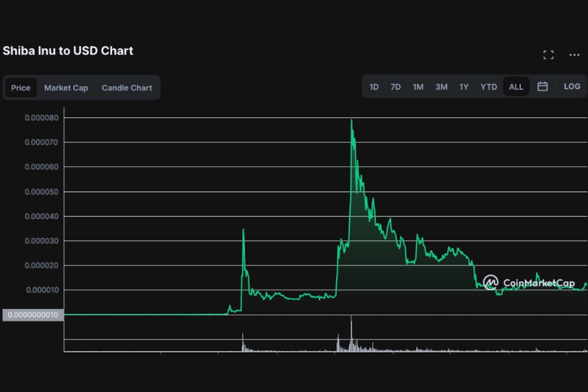Open the three-dot more options menu
Viewport: 588px width, 392px height.
[574, 55]
